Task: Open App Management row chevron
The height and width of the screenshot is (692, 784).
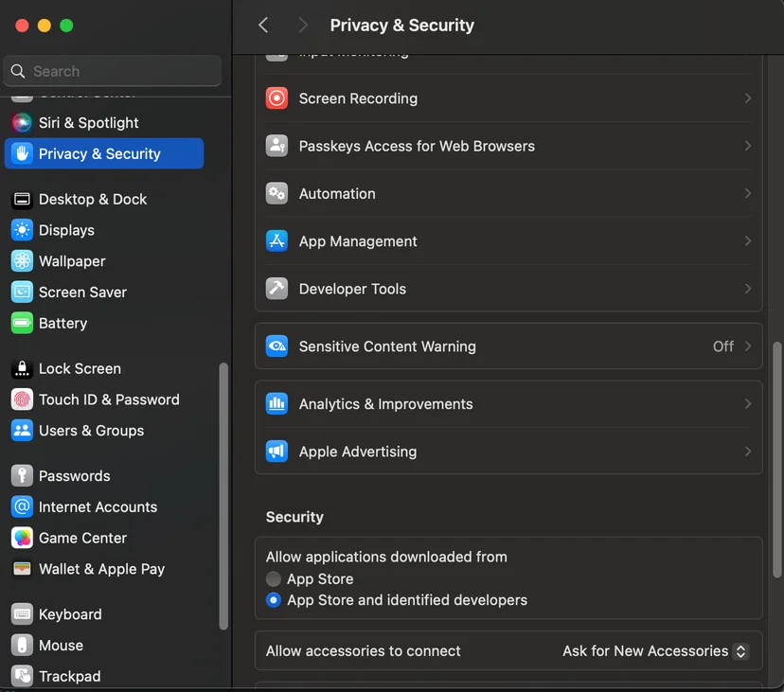Action: click(747, 241)
